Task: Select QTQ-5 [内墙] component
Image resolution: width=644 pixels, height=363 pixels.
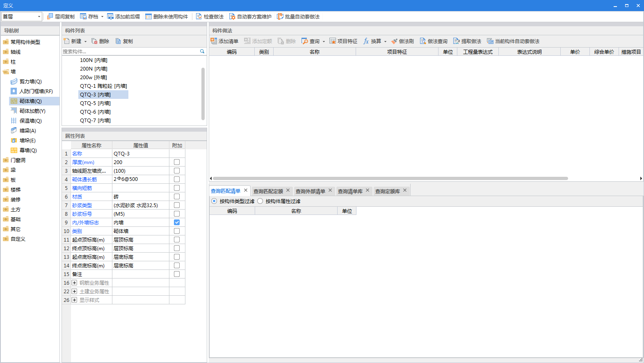Action: [x=95, y=103]
